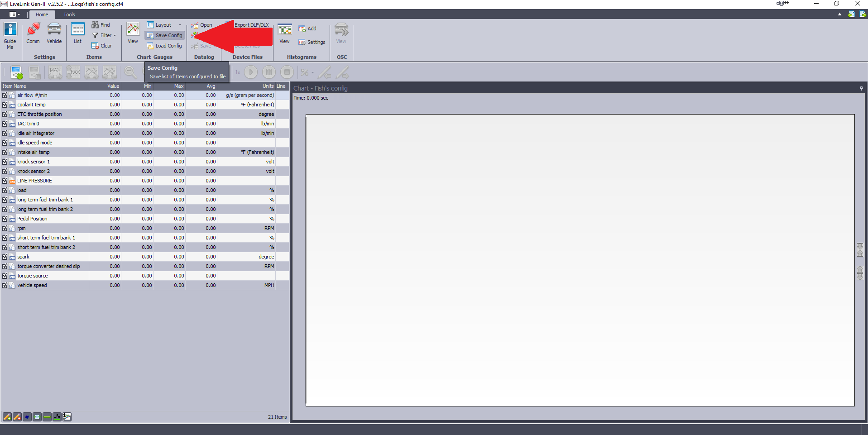
Task: Click the Time: 0.000 sec label
Action: tap(311, 98)
